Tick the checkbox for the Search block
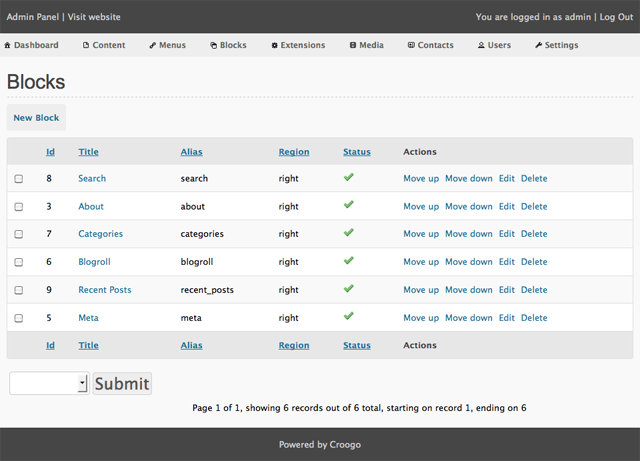The width and height of the screenshot is (640, 461). [19, 179]
